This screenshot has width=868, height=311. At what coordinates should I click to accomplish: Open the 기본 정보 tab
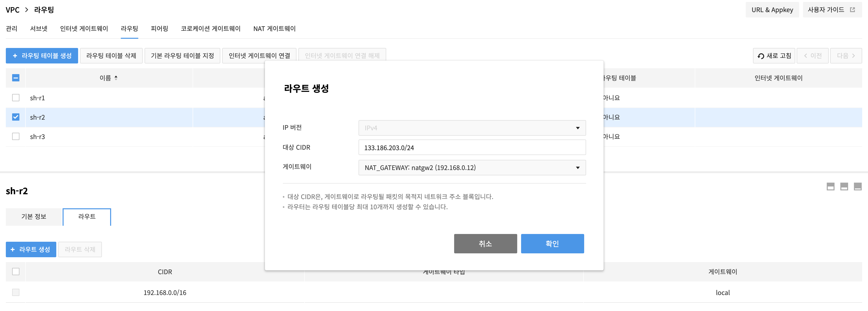pos(34,217)
